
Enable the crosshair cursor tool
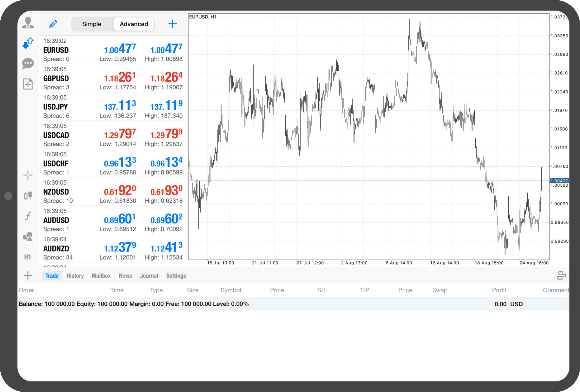(x=28, y=175)
